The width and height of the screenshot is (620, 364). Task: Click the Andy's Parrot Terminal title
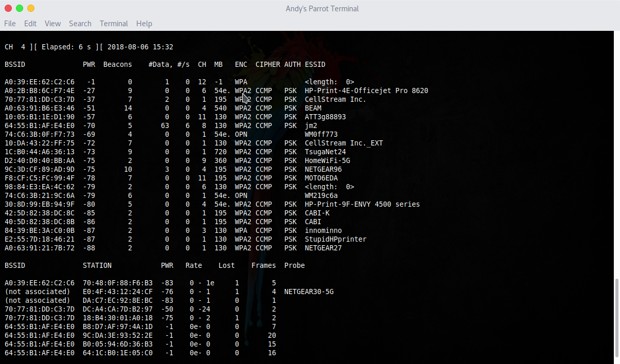pos(322,8)
